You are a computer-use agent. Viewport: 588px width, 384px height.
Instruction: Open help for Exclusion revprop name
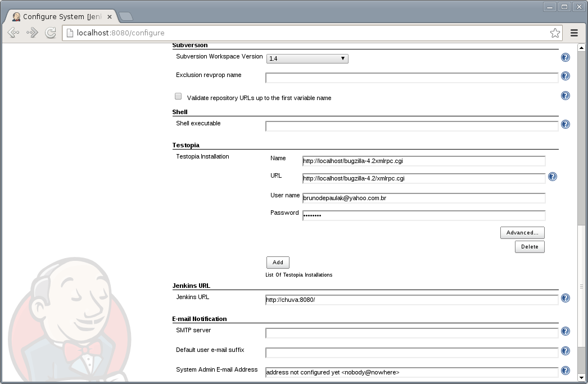point(565,76)
